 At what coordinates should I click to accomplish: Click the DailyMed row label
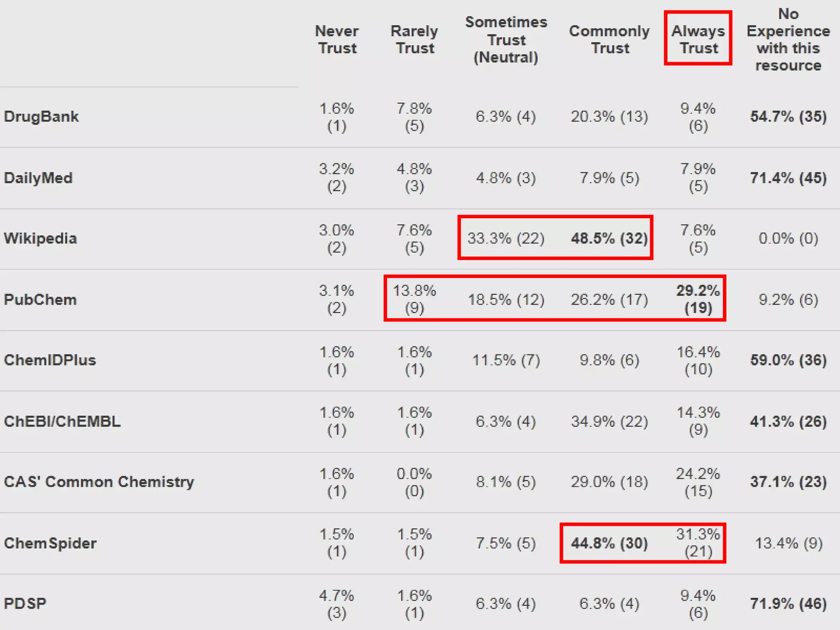[38, 178]
